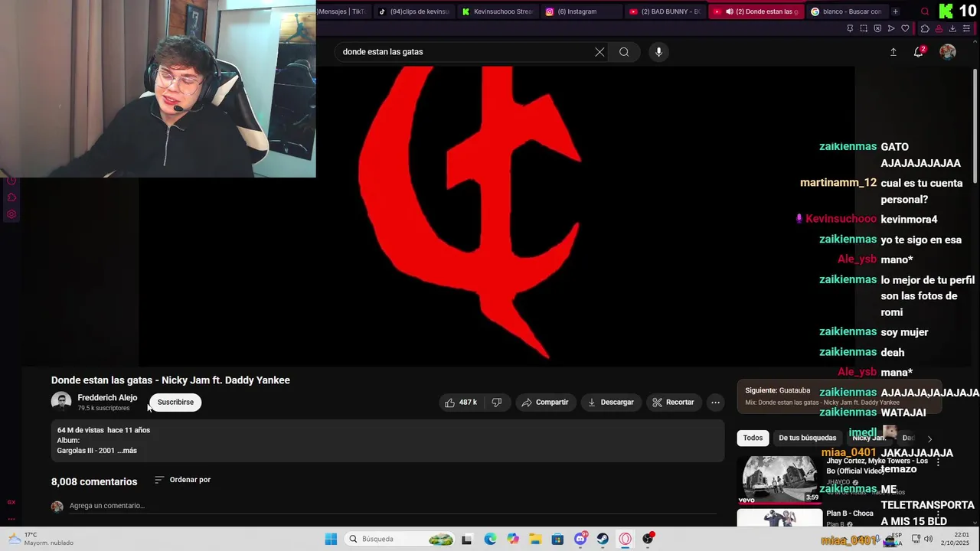Open the extensions cube icon
Image resolution: width=980 pixels, height=551 pixels.
[925, 29]
